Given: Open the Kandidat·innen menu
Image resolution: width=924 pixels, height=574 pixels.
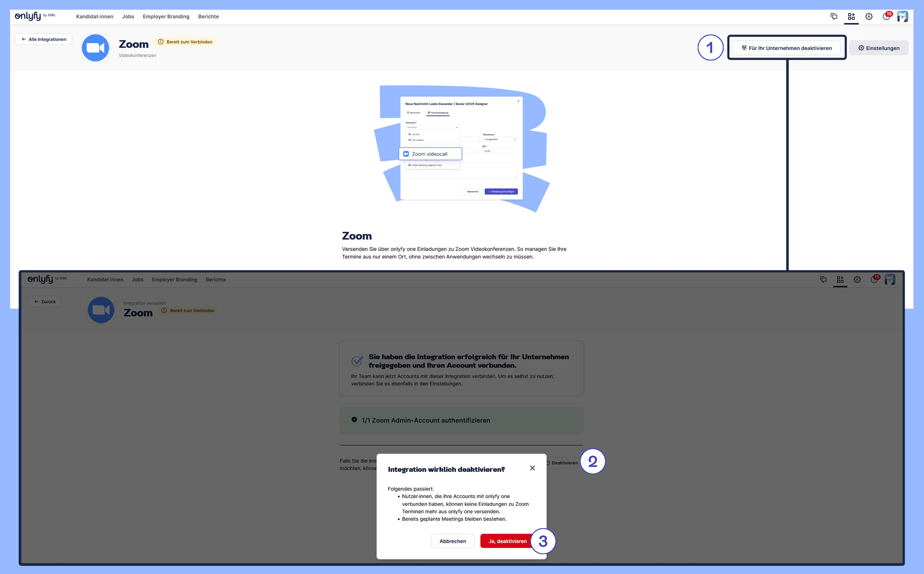Looking at the screenshot, I should [94, 16].
